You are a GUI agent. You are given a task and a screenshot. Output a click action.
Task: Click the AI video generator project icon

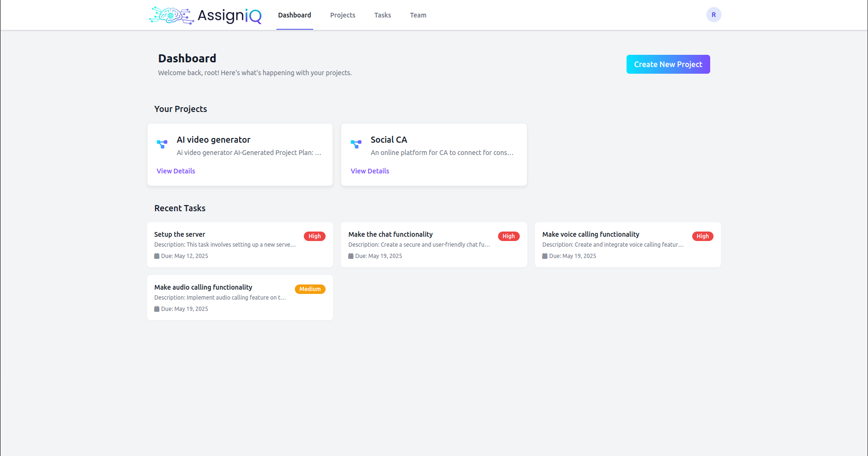pos(162,144)
